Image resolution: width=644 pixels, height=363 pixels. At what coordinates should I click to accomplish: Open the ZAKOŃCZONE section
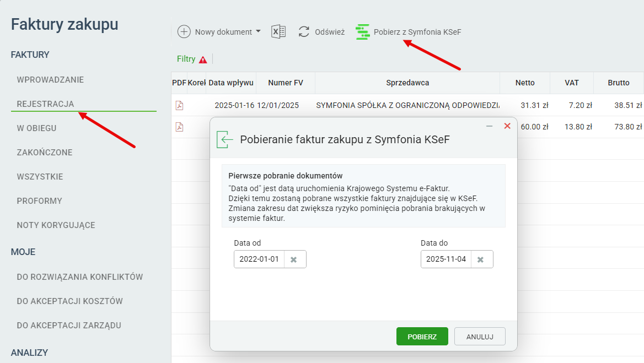44,153
